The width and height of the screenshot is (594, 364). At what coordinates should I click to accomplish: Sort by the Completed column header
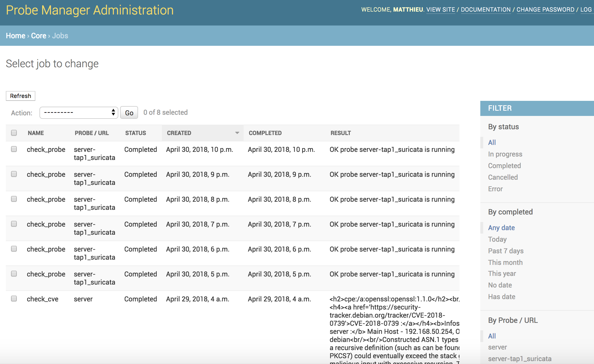coord(265,133)
